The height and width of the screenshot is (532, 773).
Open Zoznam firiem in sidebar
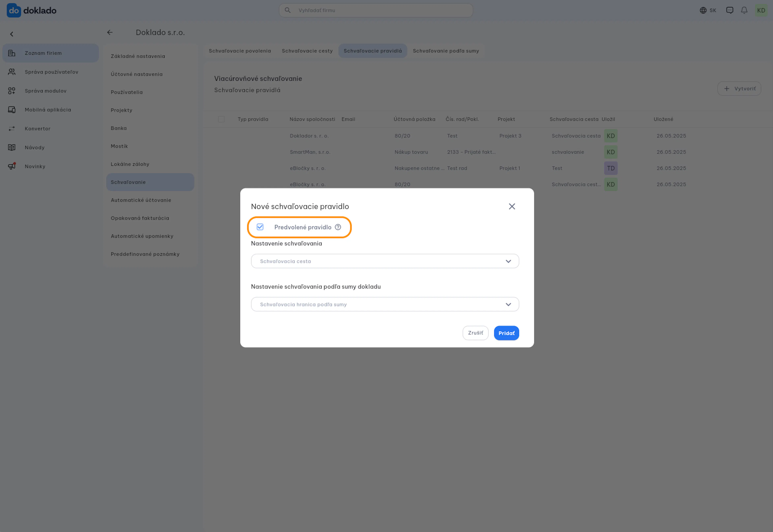tap(50, 53)
